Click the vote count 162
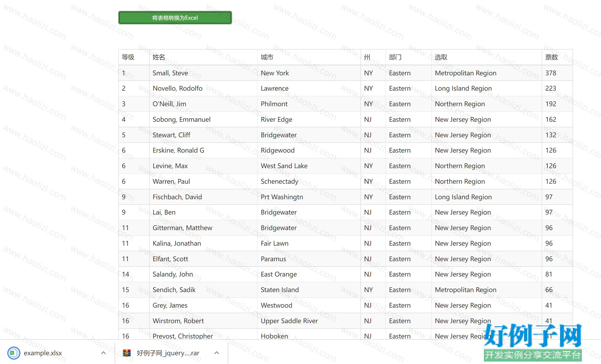This screenshot has height=364, width=601. click(x=551, y=119)
